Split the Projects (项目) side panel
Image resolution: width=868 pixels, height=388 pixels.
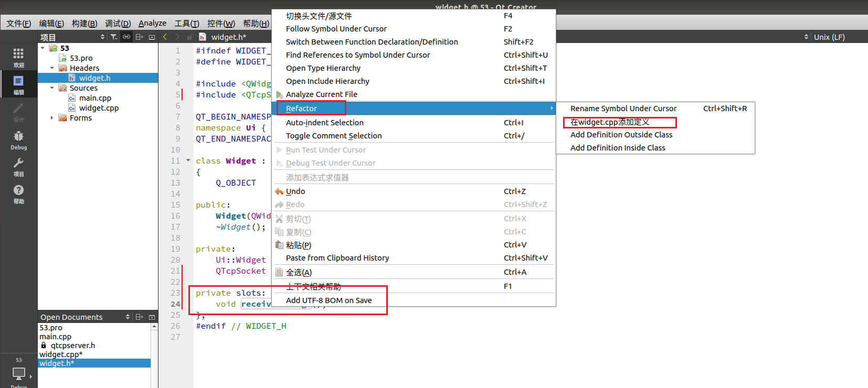(139, 37)
